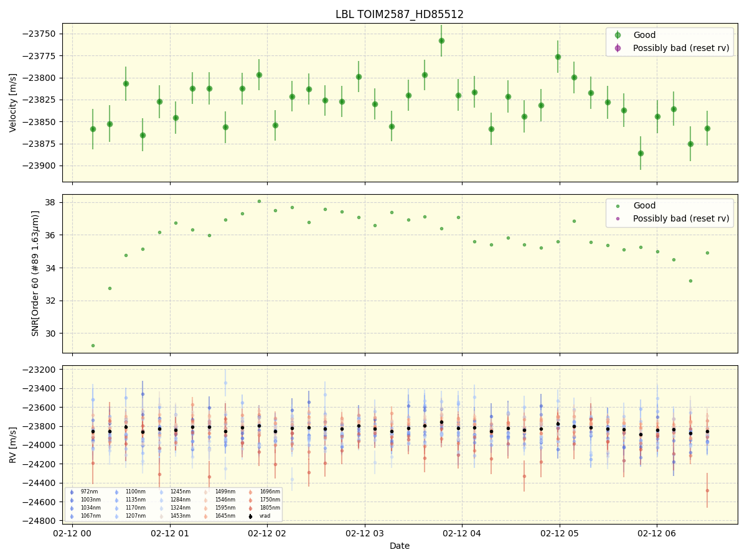Click x-axis tick label 02-12 02

point(267,533)
